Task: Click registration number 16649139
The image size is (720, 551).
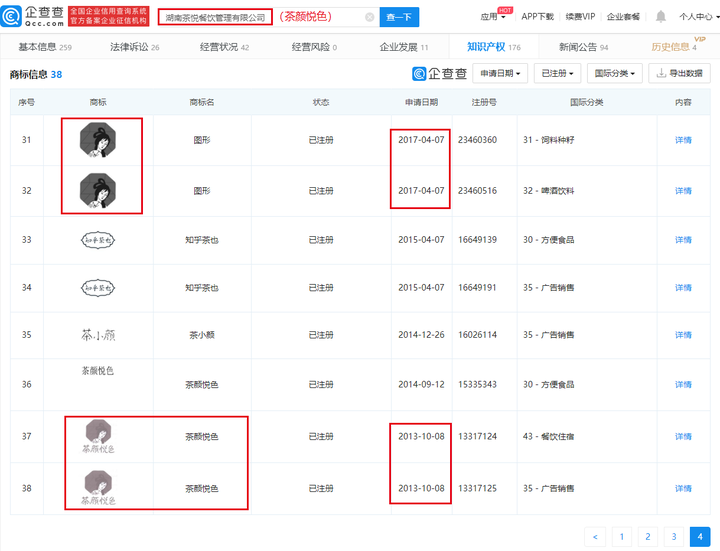Action: tap(477, 240)
